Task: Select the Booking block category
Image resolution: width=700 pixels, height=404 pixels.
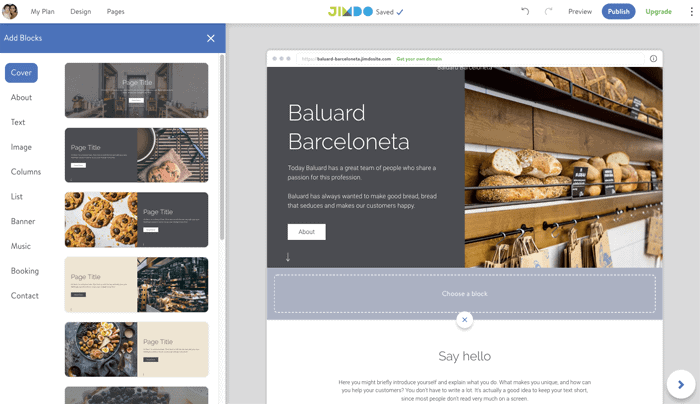Action: (25, 271)
